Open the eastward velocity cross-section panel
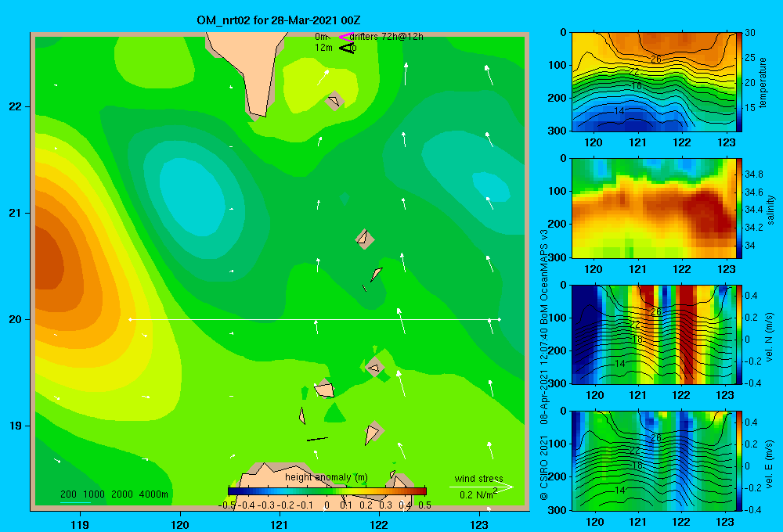This screenshot has width=783, height=532. click(x=653, y=461)
